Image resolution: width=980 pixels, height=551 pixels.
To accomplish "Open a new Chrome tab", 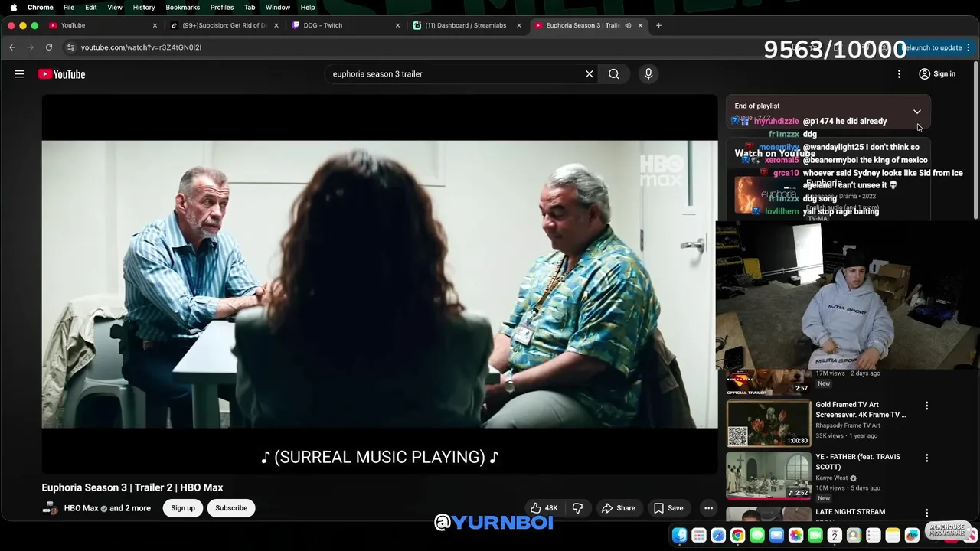I will [658, 25].
